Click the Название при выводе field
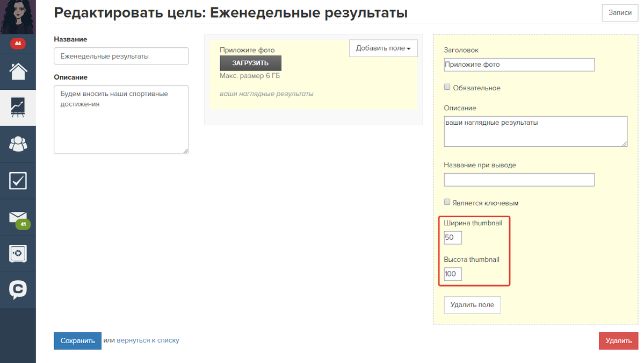The height and width of the screenshot is (363, 644). coord(519,180)
